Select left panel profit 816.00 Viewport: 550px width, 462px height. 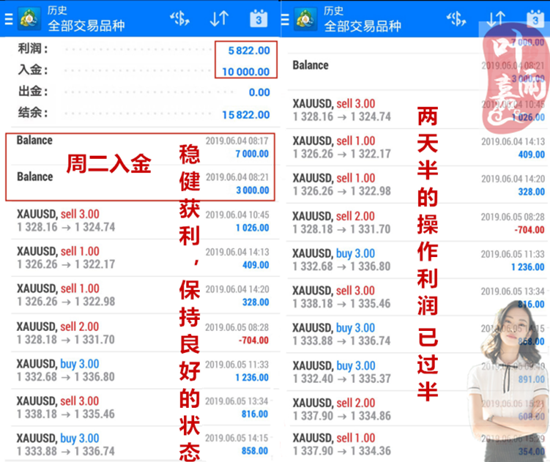pos(255,414)
